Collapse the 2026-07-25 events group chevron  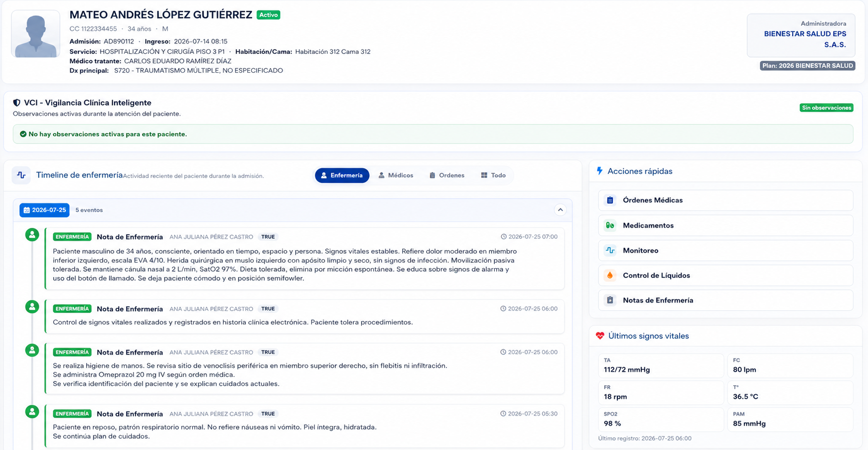(x=561, y=210)
